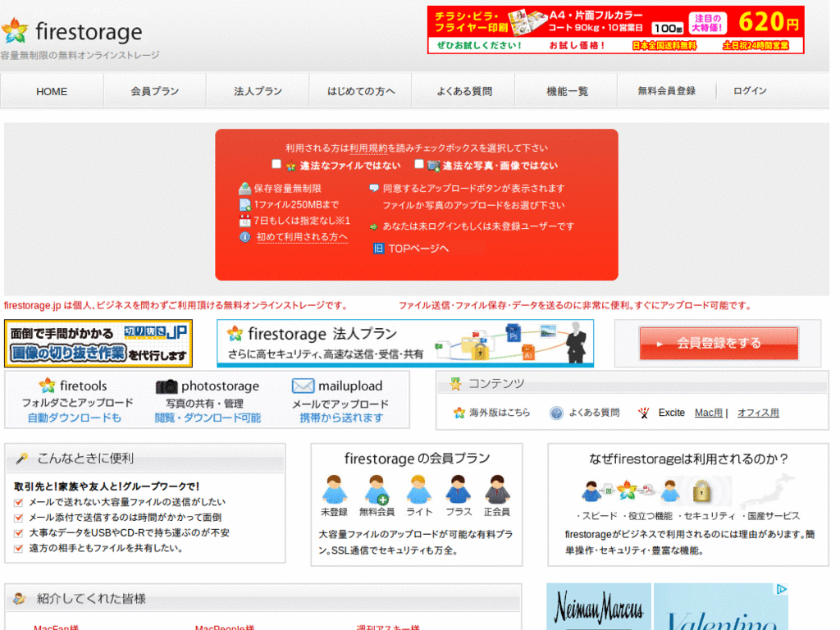Click the ログイン navigation link
The image size is (840, 630).
pyautogui.click(x=750, y=90)
